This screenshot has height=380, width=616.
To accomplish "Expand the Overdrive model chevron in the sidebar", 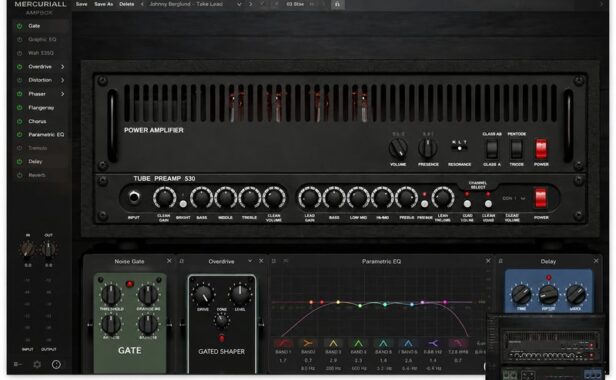I will (62, 67).
